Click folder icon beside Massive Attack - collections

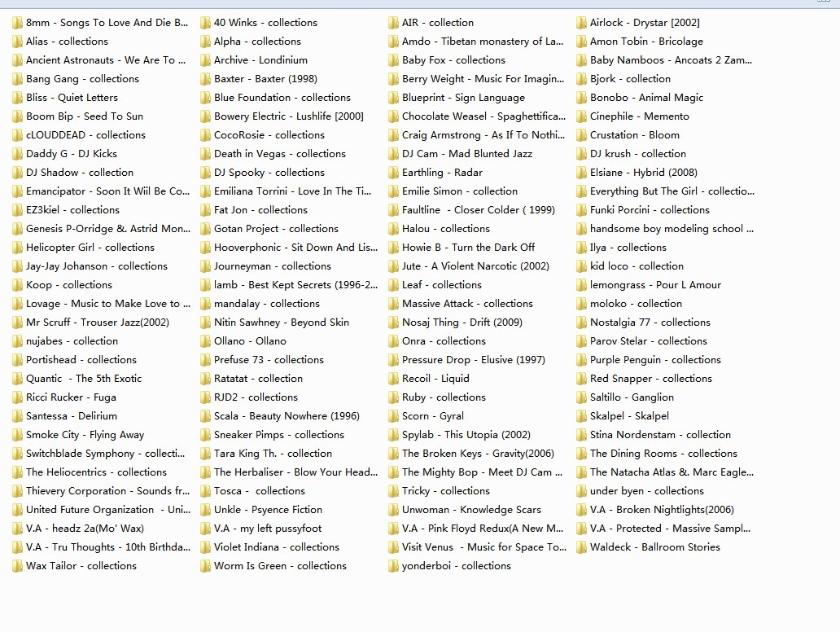(393, 304)
